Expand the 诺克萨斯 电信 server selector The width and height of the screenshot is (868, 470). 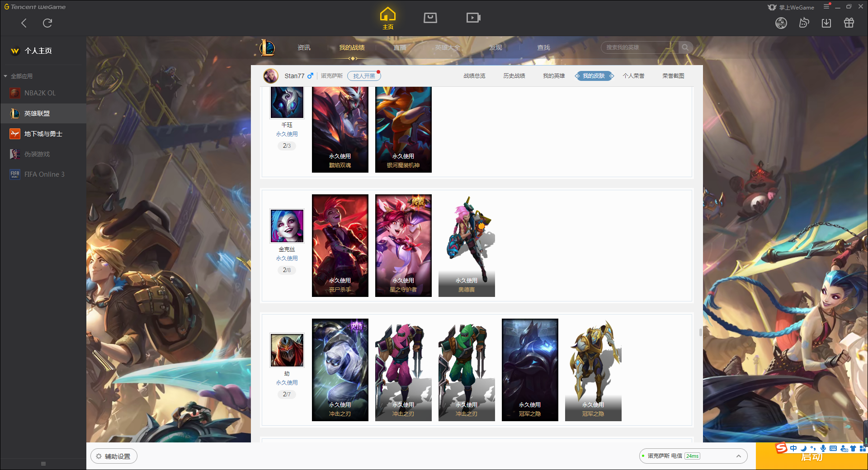[693, 456]
